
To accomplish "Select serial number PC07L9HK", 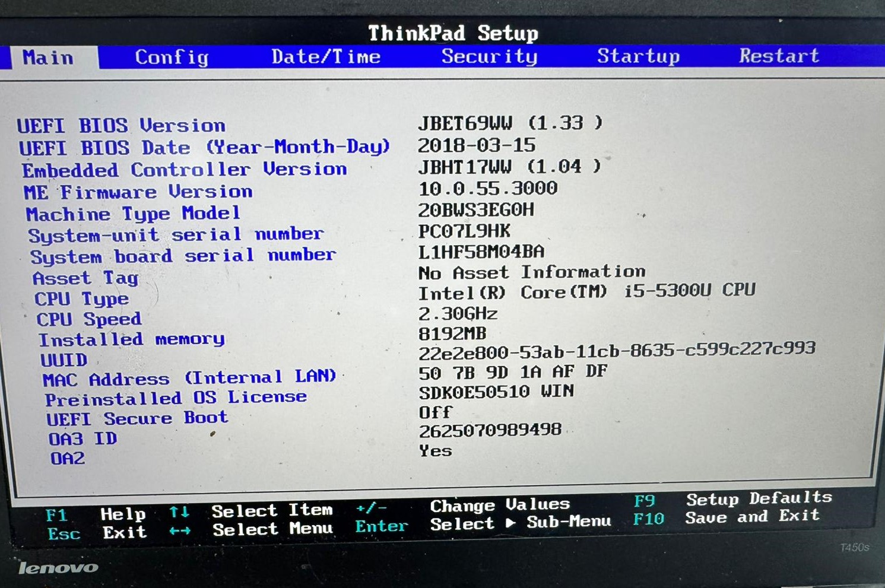I will point(464,231).
